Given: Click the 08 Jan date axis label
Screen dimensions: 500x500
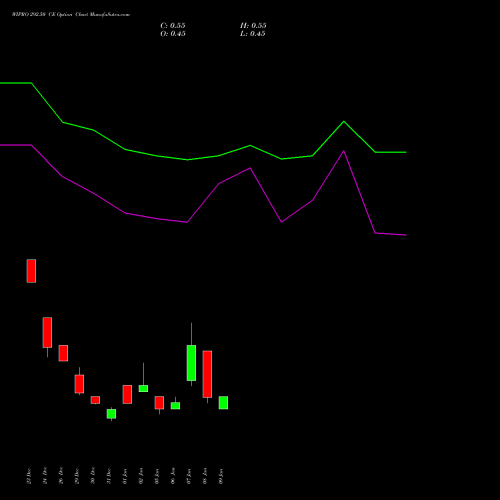Looking at the screenshot, I should [x=205, y=476].
